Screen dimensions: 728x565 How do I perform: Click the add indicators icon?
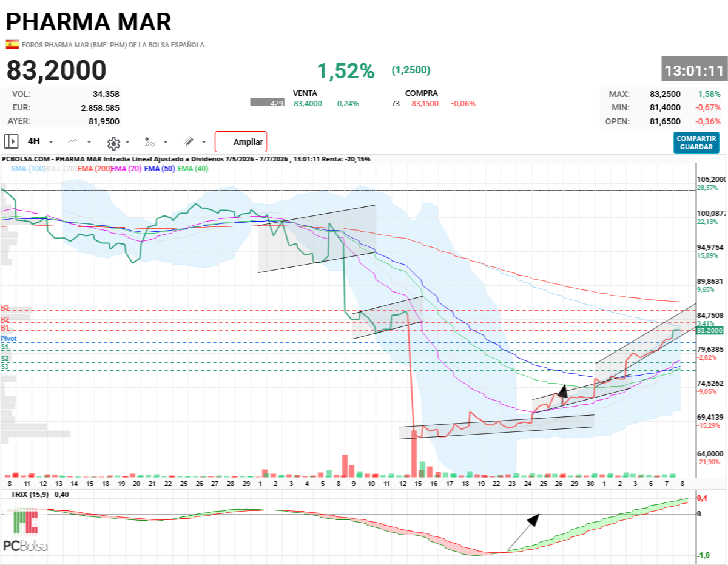point(149,142)
